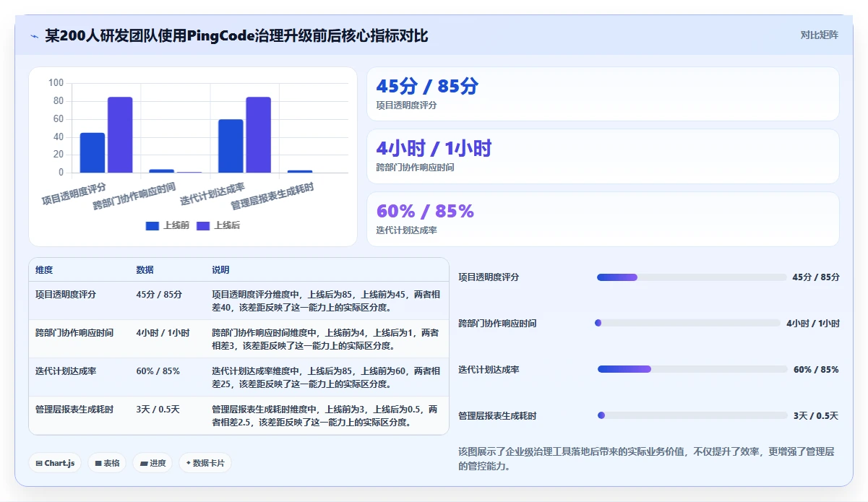The height and width of the screenshot is (502, 868).
Task: Click the y-axis value 100
Action: click(56, 83)
